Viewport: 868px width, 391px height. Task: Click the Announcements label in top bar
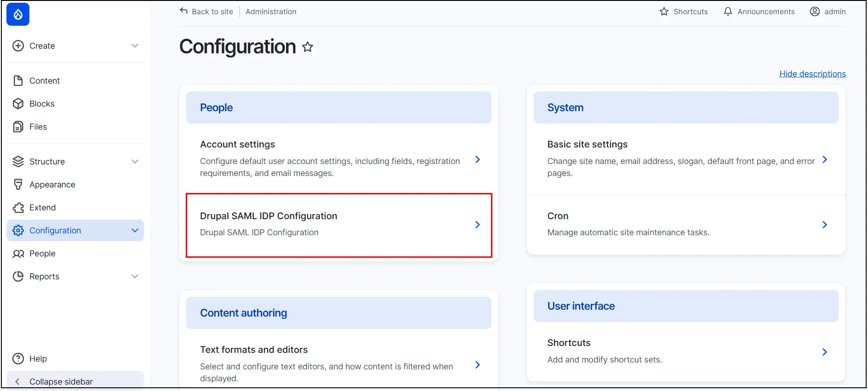[x=766, y=11]
